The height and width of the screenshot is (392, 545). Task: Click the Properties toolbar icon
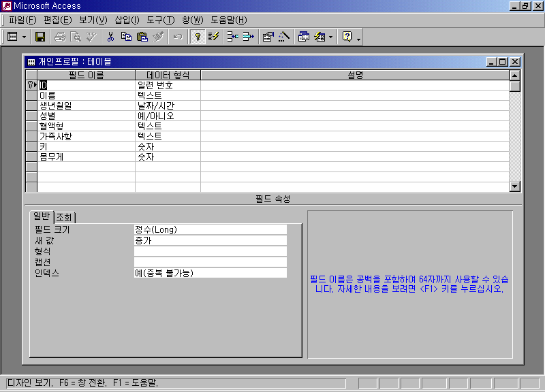point(268,37)
